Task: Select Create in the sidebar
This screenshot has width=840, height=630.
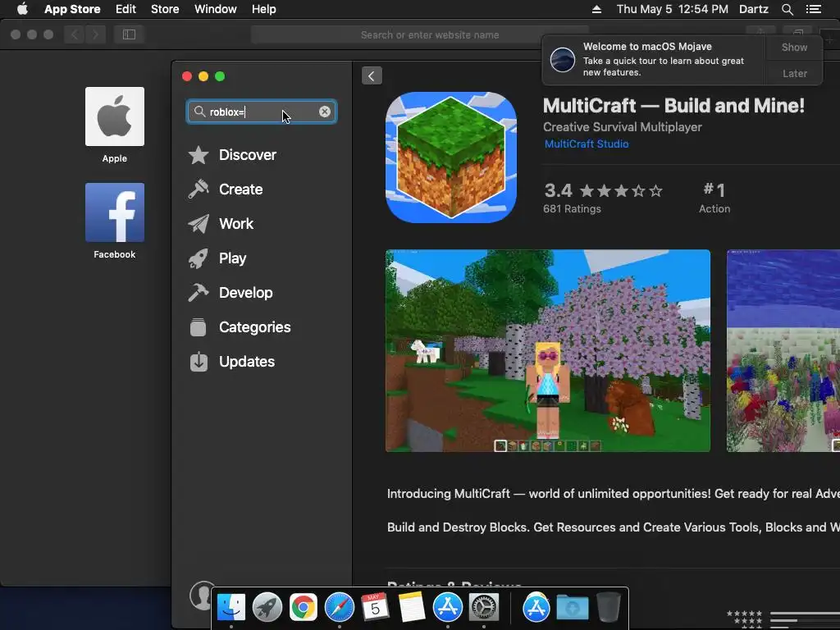Action: [x=240, y=189]
